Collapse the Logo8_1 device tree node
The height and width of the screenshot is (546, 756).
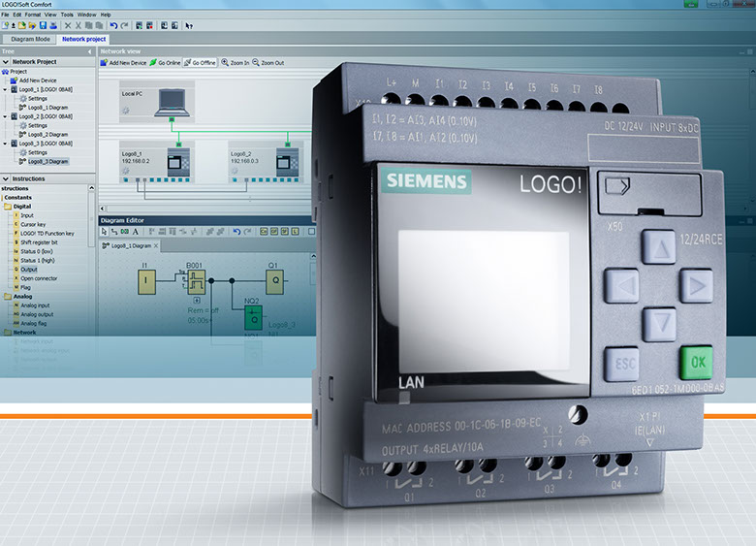5,89
